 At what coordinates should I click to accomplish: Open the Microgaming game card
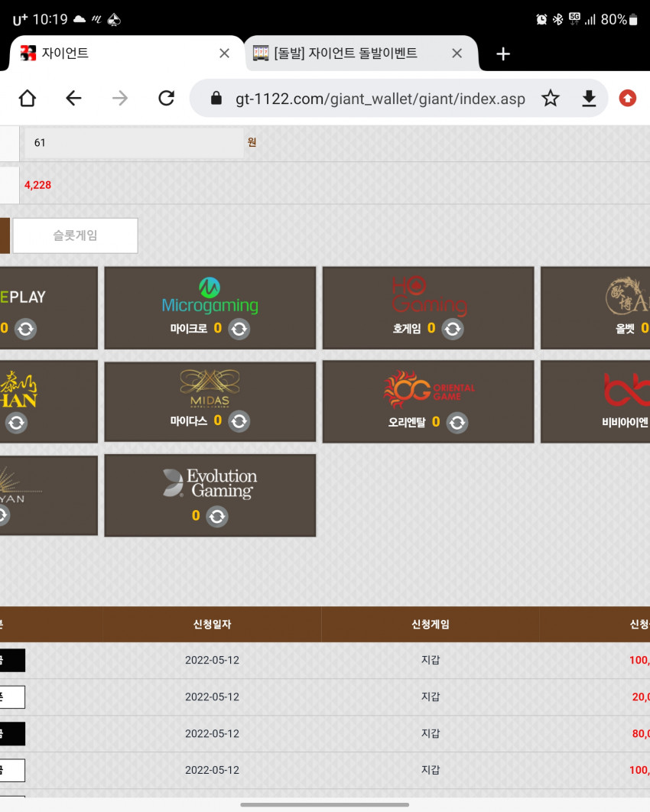210,308
